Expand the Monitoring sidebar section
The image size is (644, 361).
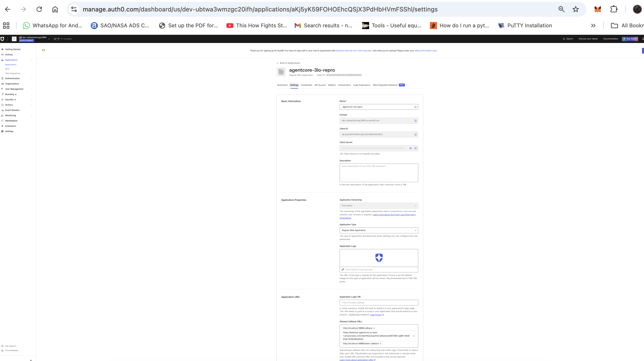click(31, 115)
